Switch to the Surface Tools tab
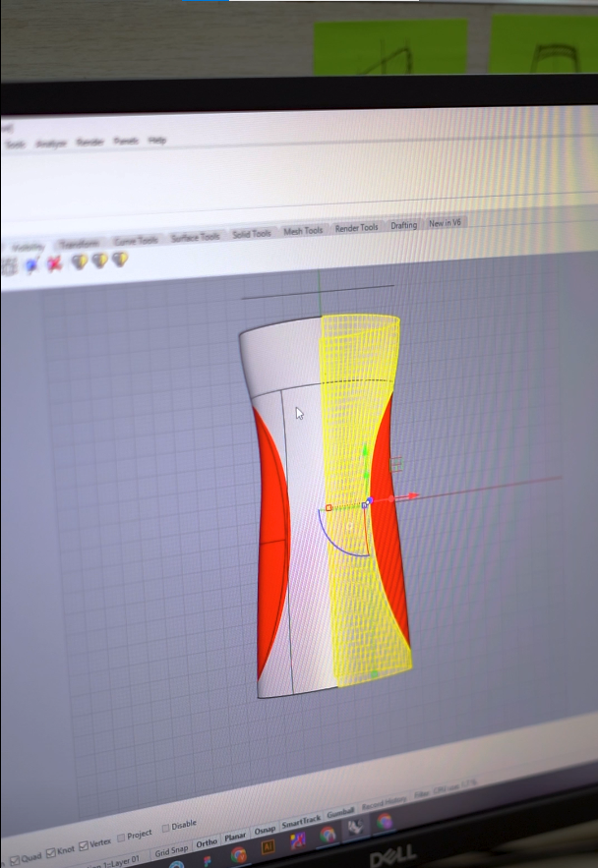The height and width of the screenshot is (868, 598). [195, 237]
